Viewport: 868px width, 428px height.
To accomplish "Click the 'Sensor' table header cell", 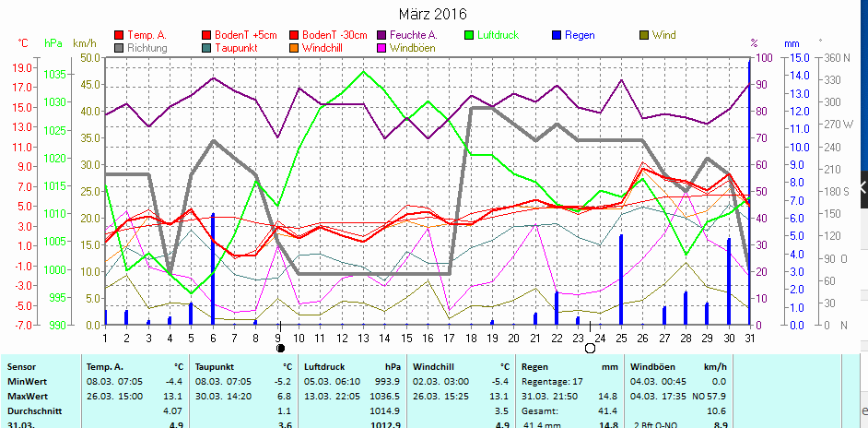I will pyautogui.click(x=21, y=367).
